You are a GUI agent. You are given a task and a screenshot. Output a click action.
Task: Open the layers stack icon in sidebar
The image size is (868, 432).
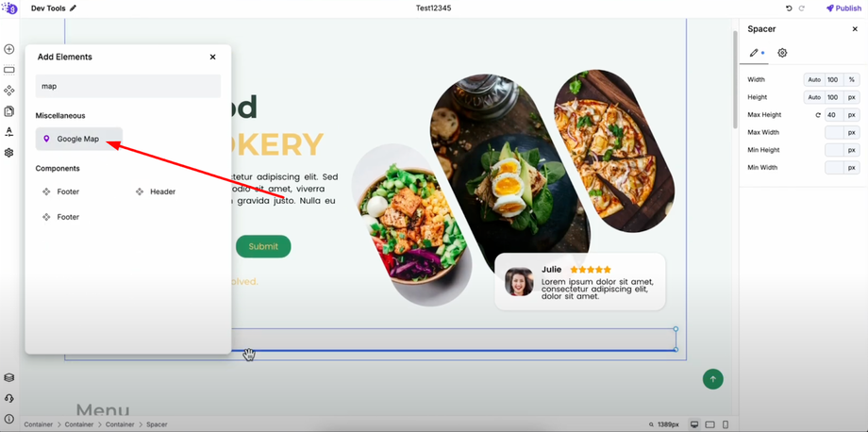(8, 377)
